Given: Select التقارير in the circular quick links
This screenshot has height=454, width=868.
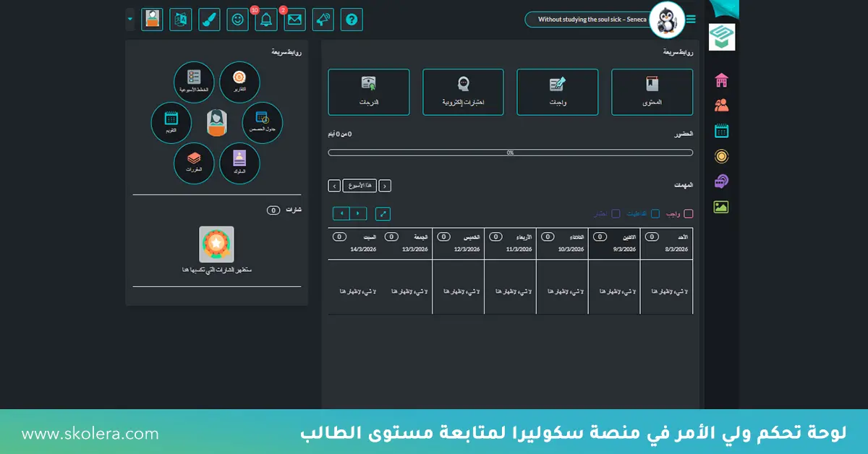Looking at the screenshot, I should click(239, 82).
